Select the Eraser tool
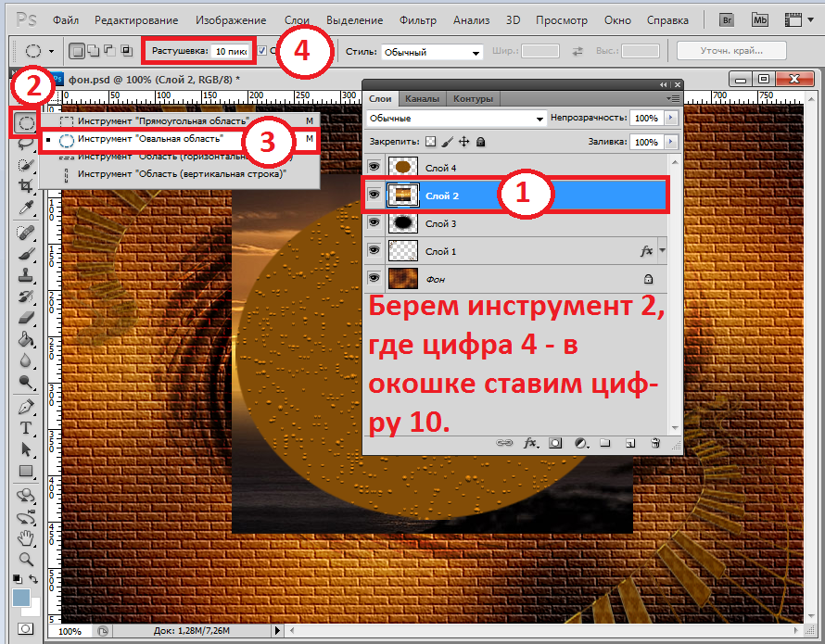The width and height of the screenshot is (825, 644). click(x=26, y=318)
